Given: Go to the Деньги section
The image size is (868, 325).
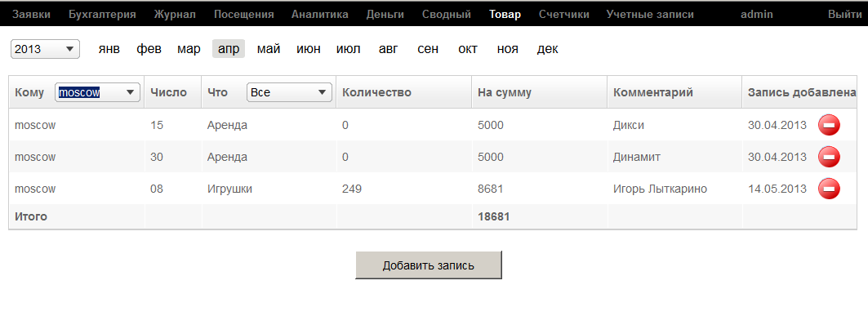Looking at the screenshot, I should click(385, 15).
